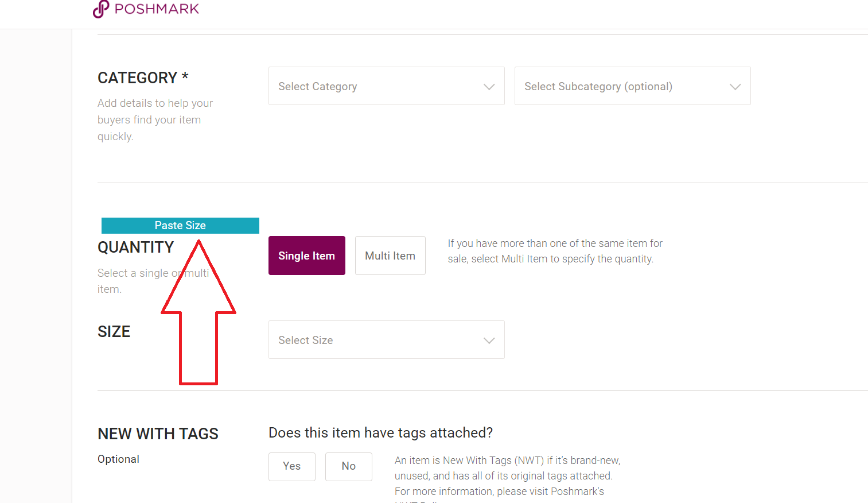The image size is (868, 503).
Task: Follow the Poshmark's policy link text
Action: (x=577, y=492)
